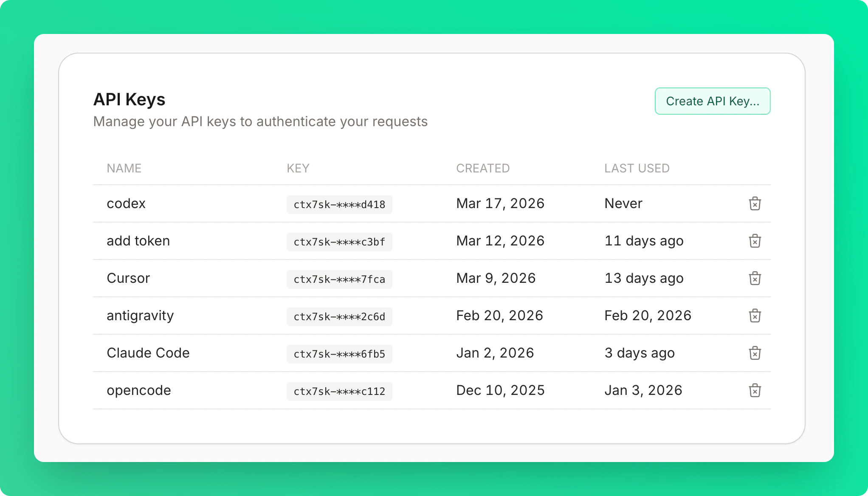Select the masked key ending in 7fca

point(339,279)
